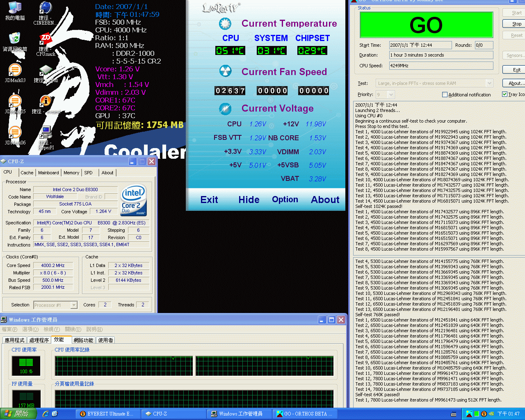This screenshot has height=420, width=525.
Task: Click the Task Manager title bar icon
Action: (x=4, y=320)
